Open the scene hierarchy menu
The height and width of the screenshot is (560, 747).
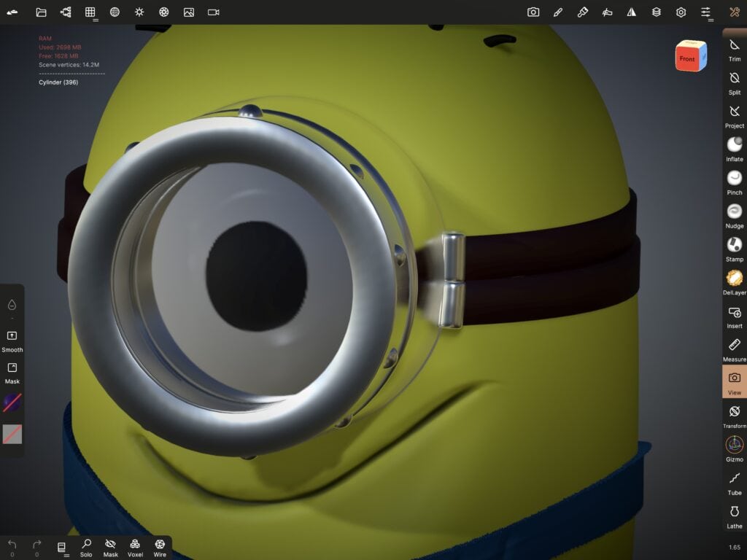(66, 12)
